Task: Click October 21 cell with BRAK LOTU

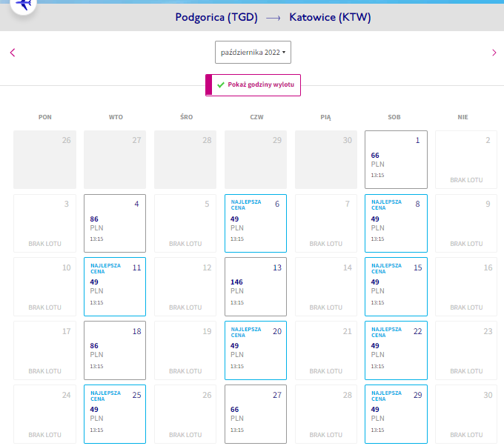Action: click(x=326, y=350)
